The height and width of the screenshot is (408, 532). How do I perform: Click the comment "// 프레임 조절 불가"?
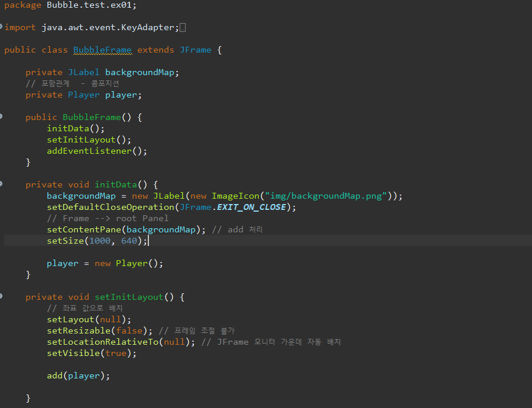[197, 331]
